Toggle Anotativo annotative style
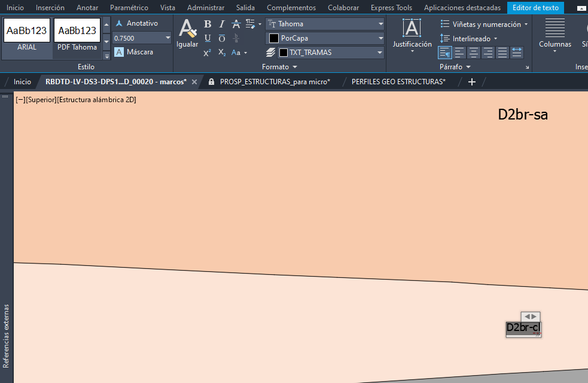Viewport: 588px width, 383px height. (136, 23)
